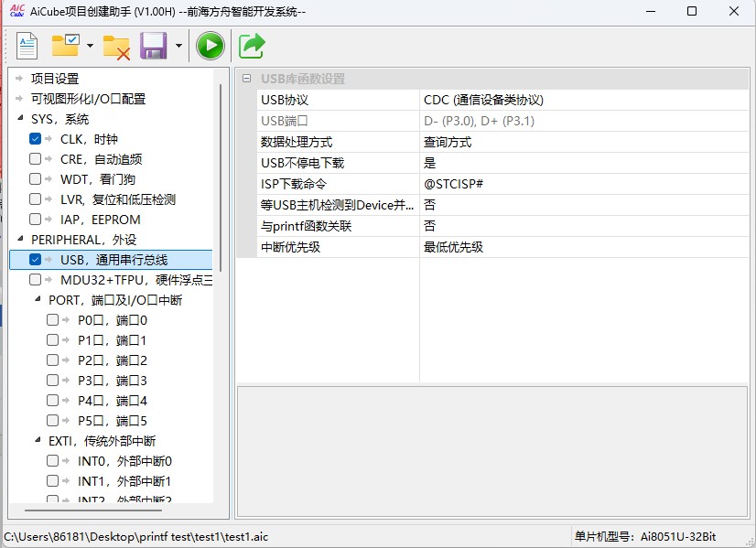Open 可视图形化I/O口配置 tree item
The width and height of the screenshot is (756, 548).
[88, 99]
